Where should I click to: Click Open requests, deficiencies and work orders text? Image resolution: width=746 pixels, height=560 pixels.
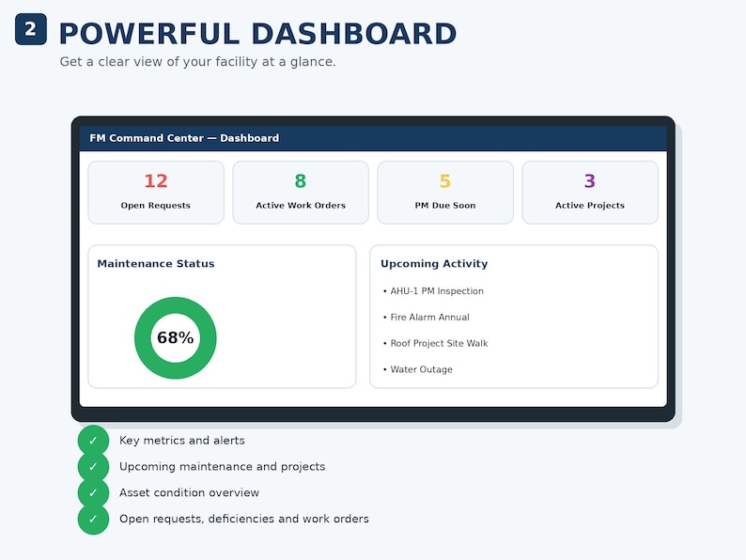point(244,519)
